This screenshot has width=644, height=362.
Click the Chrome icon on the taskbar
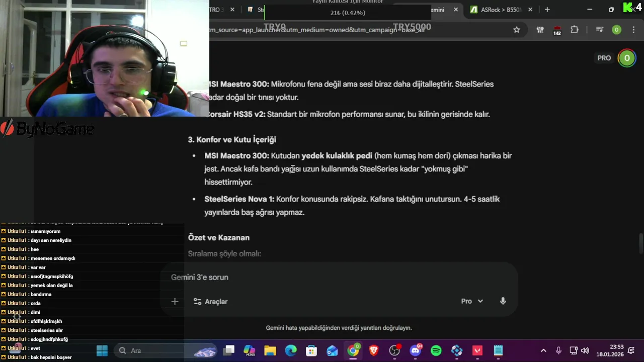click(x=353, y=350)
